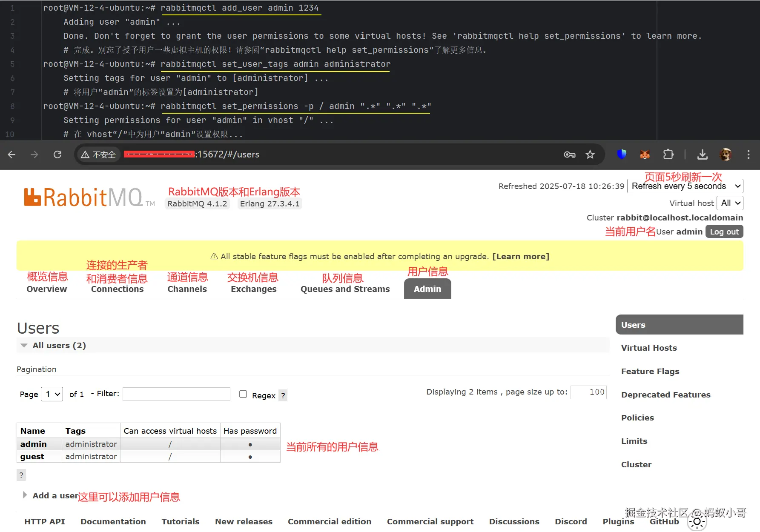Screen dimensions: 760x532
Task: Open Limits in the admin sidebar
Action: (634, 441)
